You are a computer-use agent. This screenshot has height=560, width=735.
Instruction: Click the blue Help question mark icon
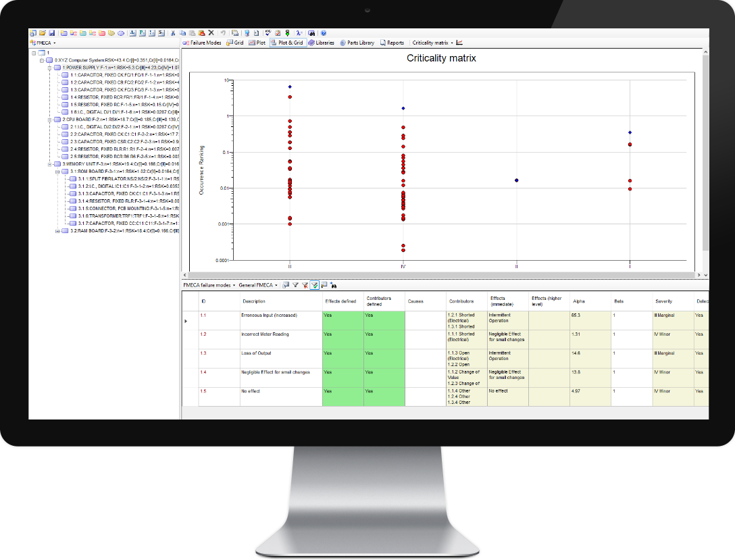[324, 32]
